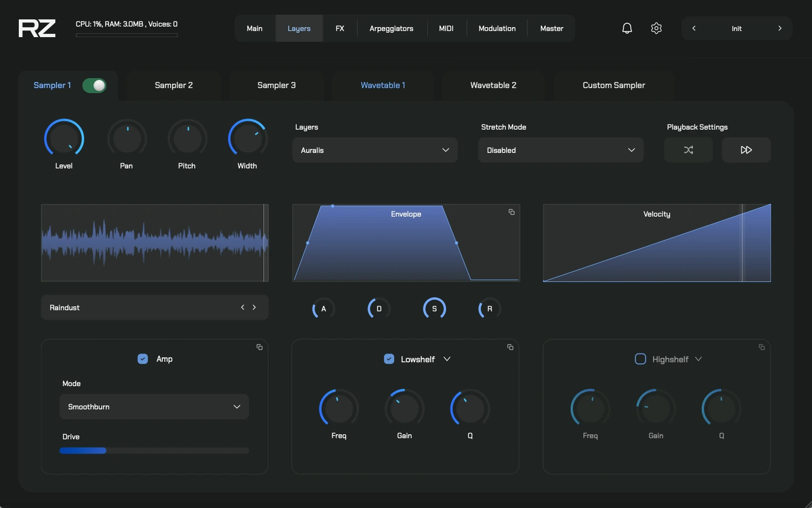Switch to the Arpeggiators tab
The image size is (812, 508).
tap(391, 28)
